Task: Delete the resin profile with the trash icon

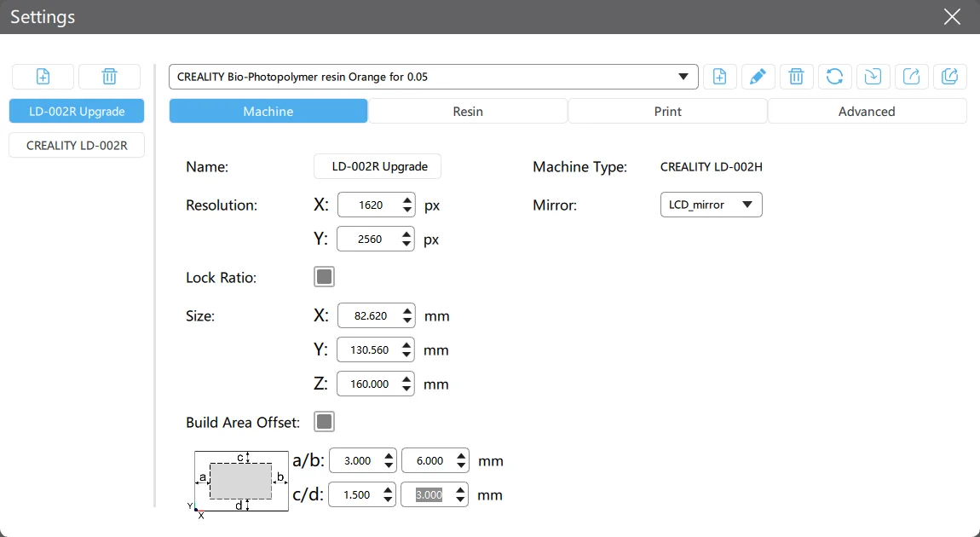Action: click(x=796, y=77)
